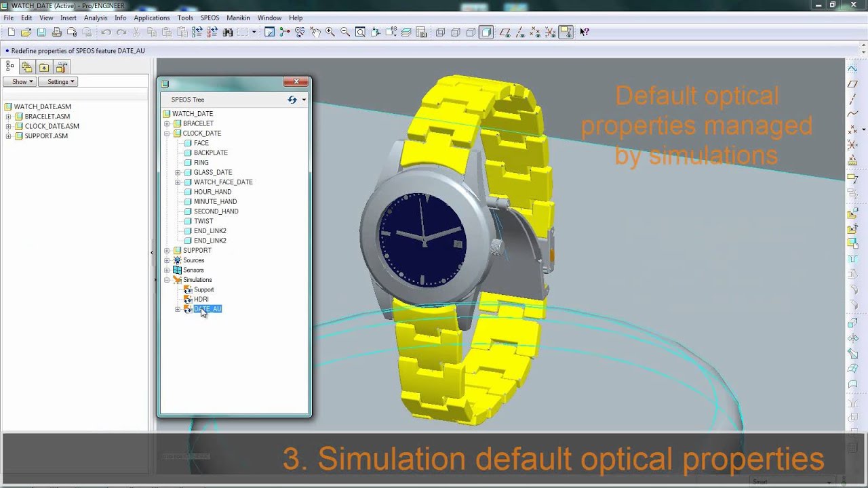
Task: Select HOUR_HAND in SPEOS Tree
Action: point(212,192)
